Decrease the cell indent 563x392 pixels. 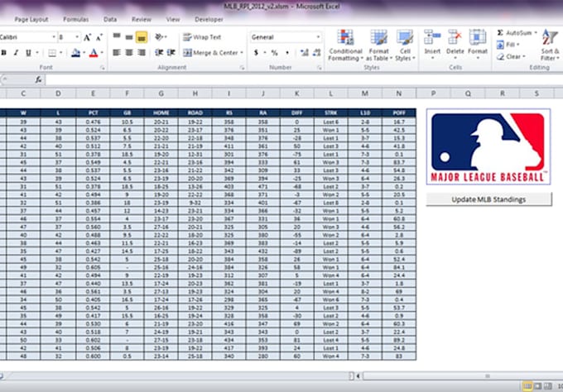pos(159,53)
